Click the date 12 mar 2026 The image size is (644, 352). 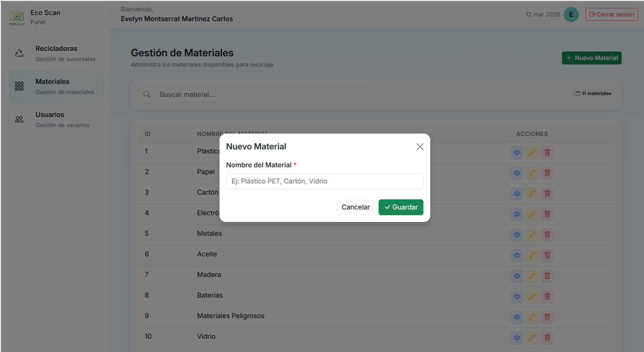point(542,14)
